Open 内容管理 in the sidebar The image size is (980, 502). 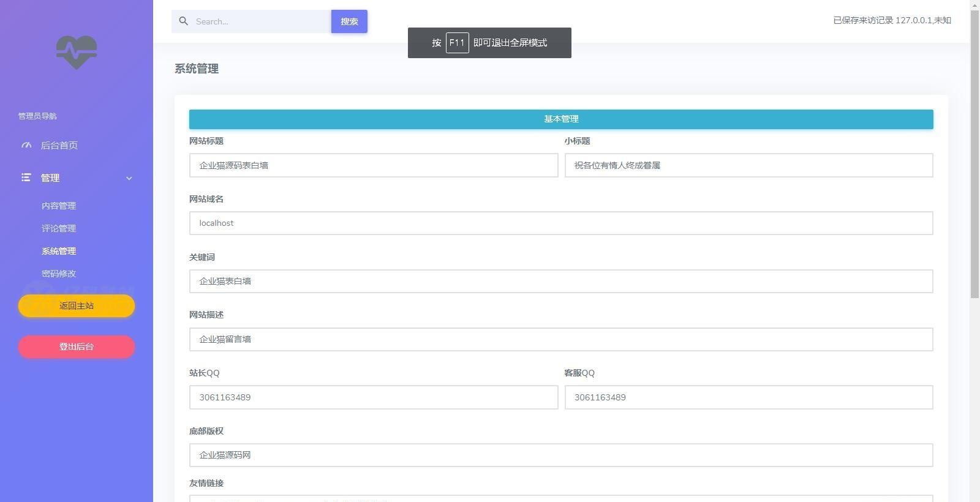pyautogui.click(x=59, y=206)
